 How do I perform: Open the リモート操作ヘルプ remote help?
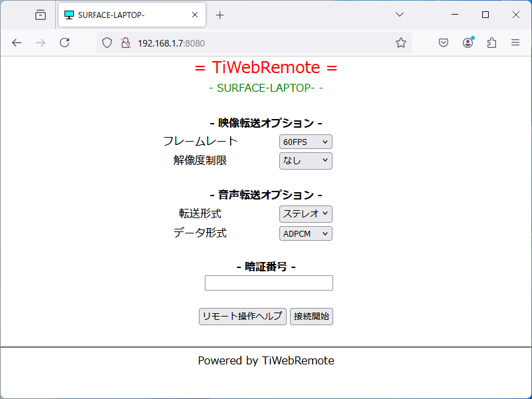242,316
